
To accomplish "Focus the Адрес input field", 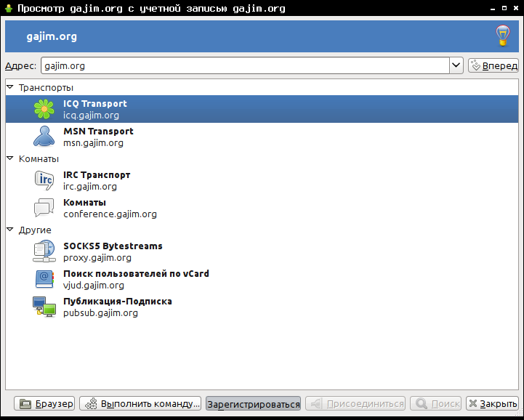I will (245, 65).
